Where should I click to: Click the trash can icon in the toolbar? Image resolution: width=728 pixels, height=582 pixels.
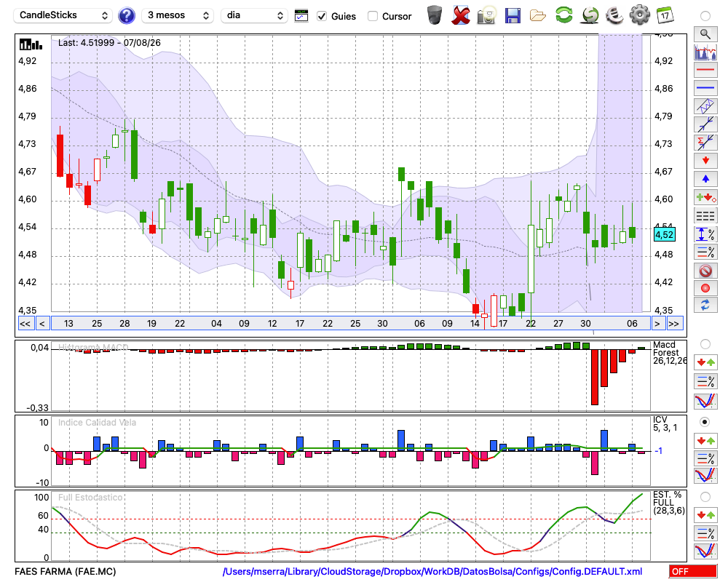pos(434,15)
